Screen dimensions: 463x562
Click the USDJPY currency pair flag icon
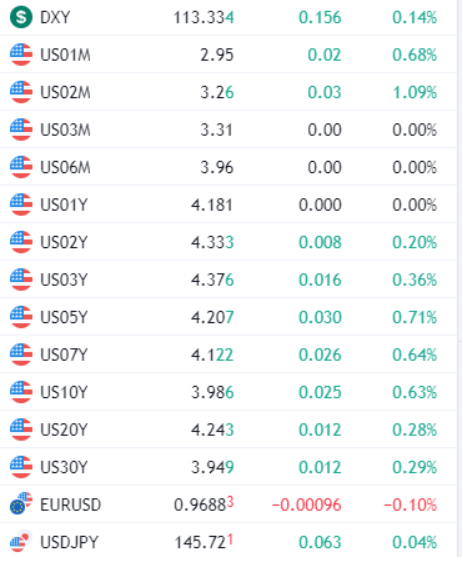(x=21, y=542)
